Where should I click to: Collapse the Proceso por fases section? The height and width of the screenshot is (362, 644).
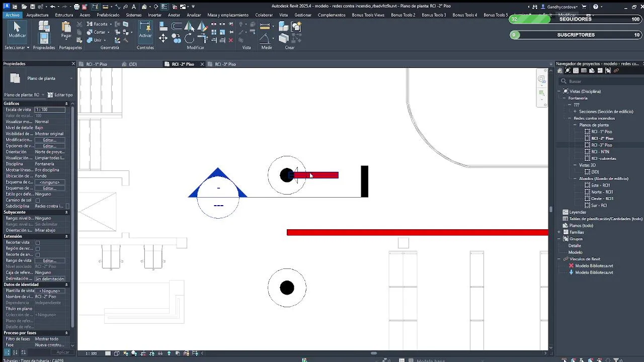click(x=66, y=333)
